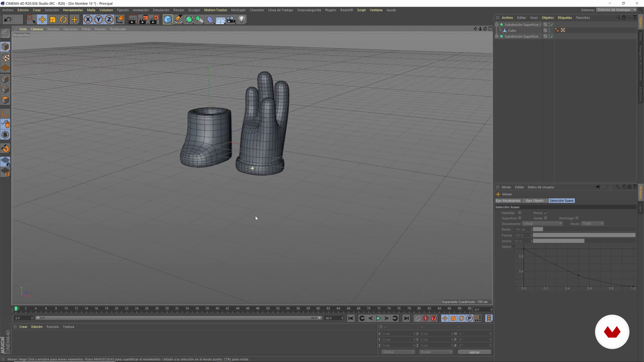This screenshot has width=644, height=362.
Task: Switch to Polygons mode
Action: tap(5, 100)
